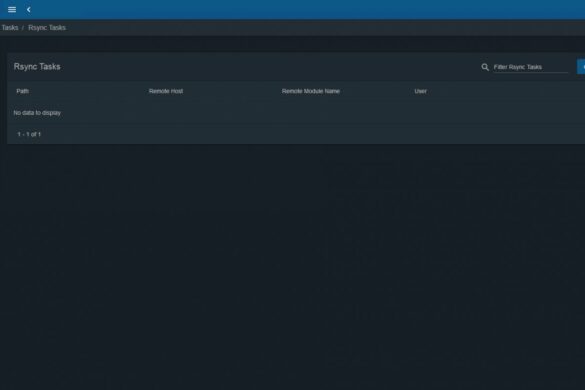Sort by the Remote Host column
Image resolution: width=585 pixels, height=390 pixels.
click(166, 91)
